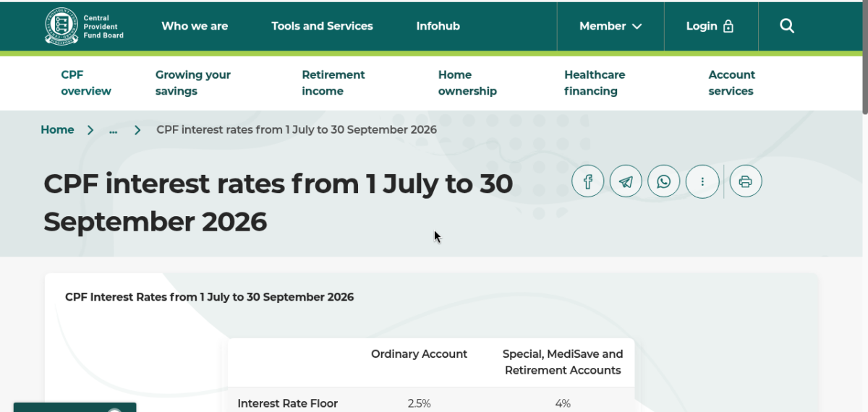Expand the breadcrumb ellipsis

(114, 130)
